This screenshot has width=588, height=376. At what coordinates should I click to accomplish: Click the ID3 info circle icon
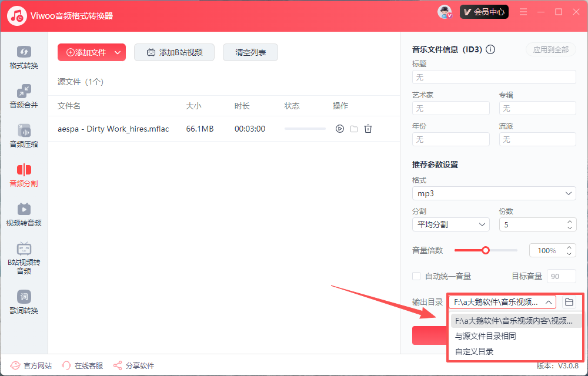(x=490, y=50)
